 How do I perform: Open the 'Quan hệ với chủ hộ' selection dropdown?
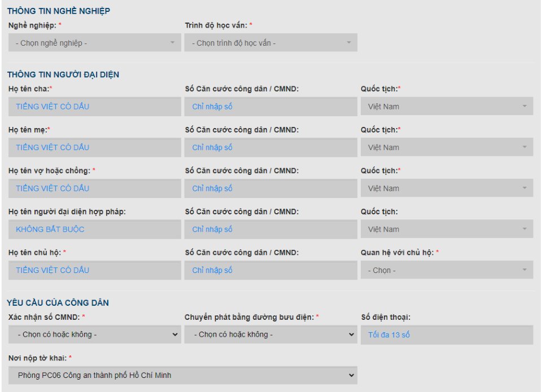pos(446,270)
